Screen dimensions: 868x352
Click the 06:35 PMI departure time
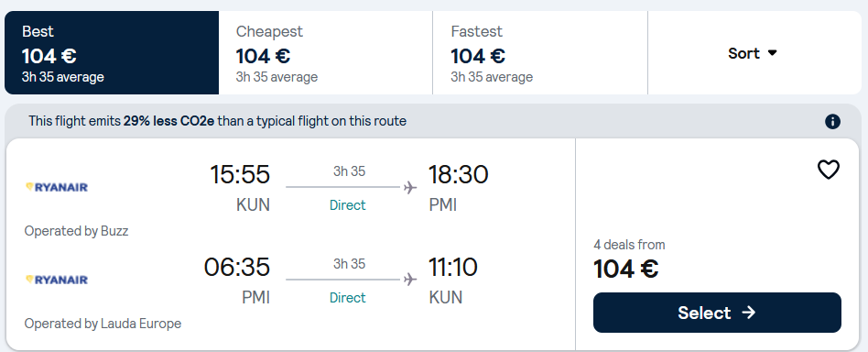point(237,267)
